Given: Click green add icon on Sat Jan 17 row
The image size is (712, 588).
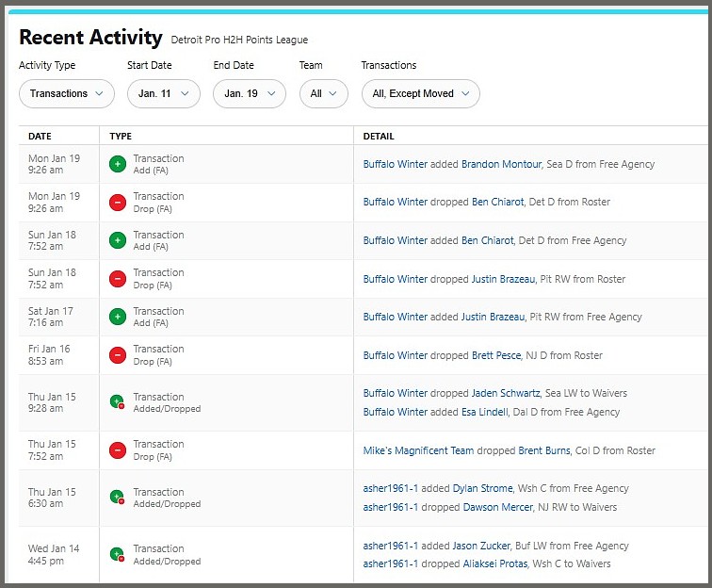Looking at the screenshot, I should coord(118,317).
